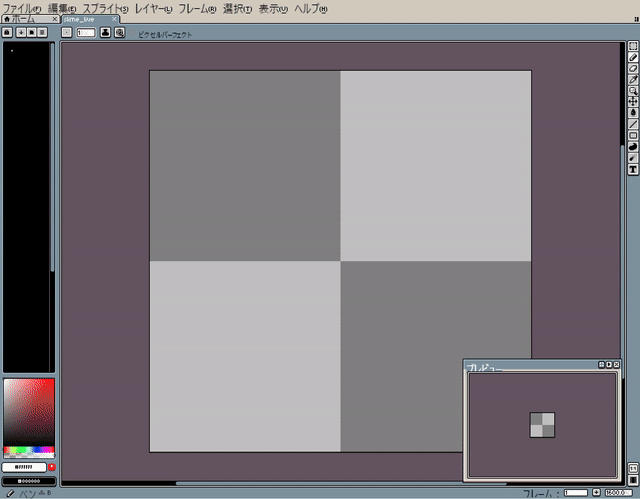Image resolution: width=640 pixels, height=499 pixels.
Task: Click the lower-right one-to-one view button
Action: pyautogui.click(x=633, y=468)
